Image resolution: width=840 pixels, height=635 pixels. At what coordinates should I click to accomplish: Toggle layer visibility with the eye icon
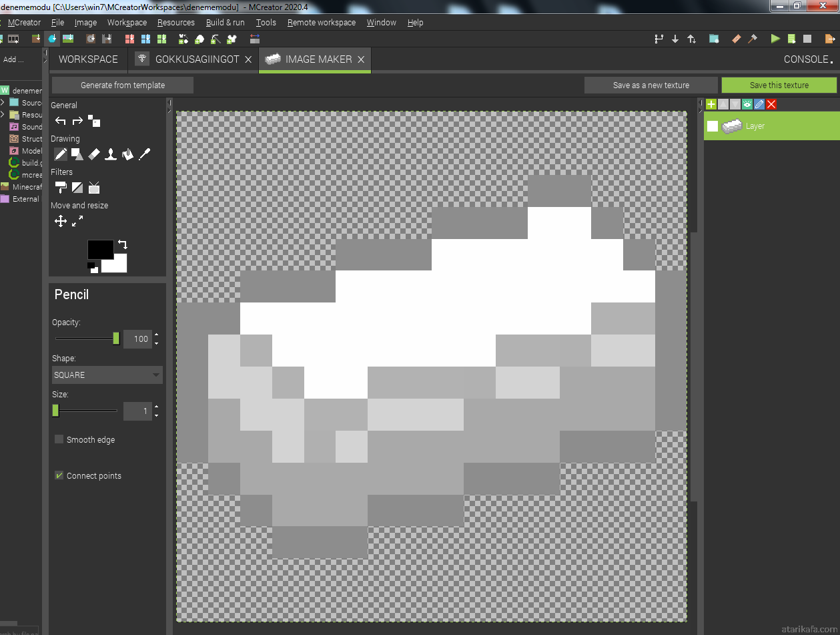point(747,104)
